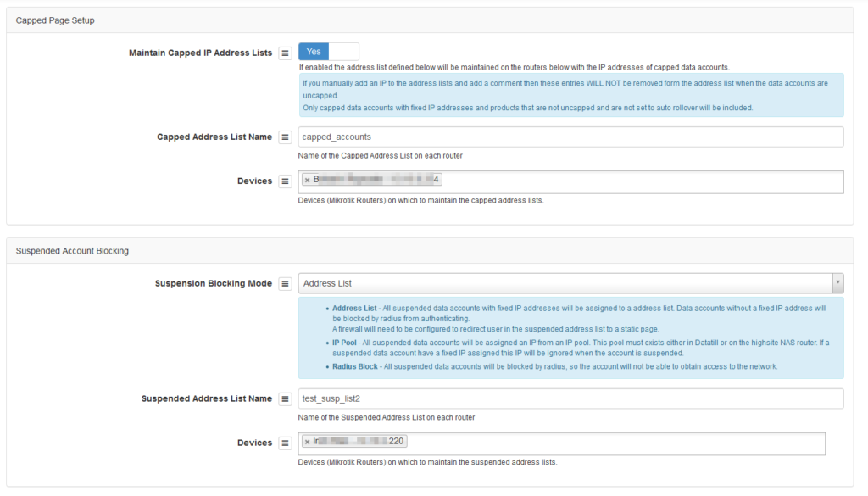Screen dimensions: 868x496
Task: Remove the suspended device tag ending in 220
Action: [x=307, y=442]
